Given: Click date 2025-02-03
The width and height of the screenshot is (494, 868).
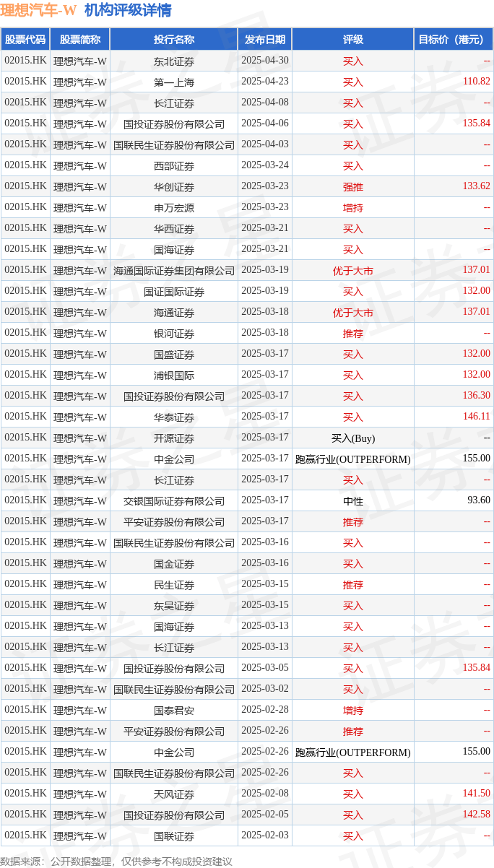Looking at the screenshot, I should point(265,836).
